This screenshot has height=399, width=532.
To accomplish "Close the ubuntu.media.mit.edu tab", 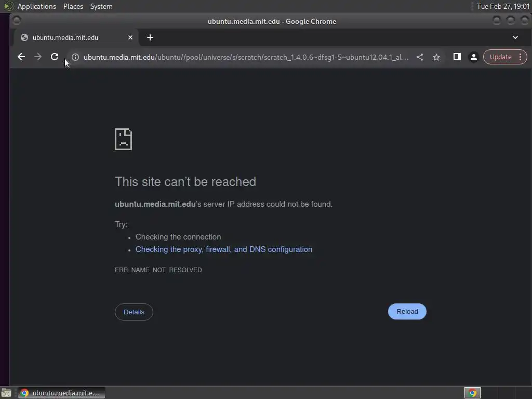I will 130,37.
